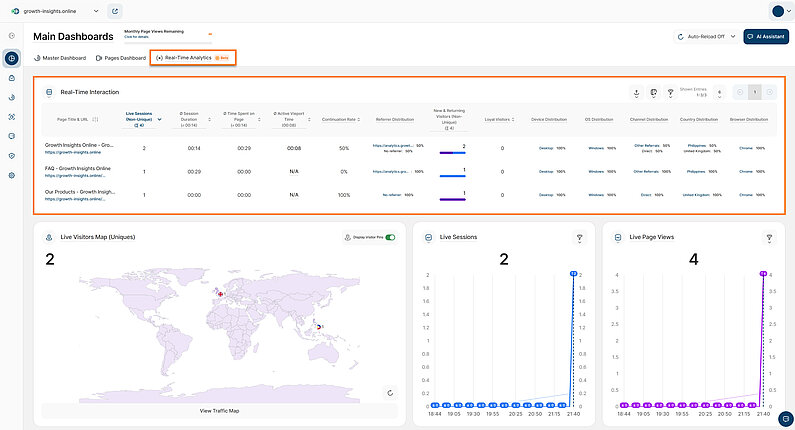The image size is (795, 430).
Task: Open the filter icon in Real-Time Interaction toolbar
Action: coord(670,92)
